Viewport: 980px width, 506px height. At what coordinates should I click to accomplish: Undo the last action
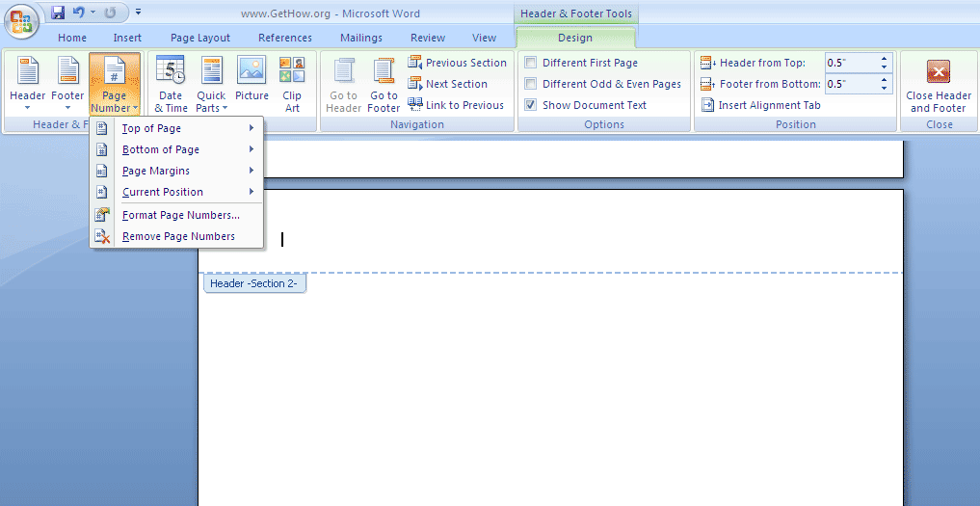point(78,12)
